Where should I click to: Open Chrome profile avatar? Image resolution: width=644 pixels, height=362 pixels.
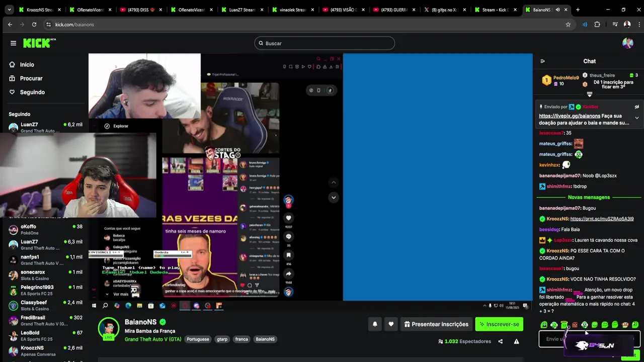[x=627, y=24]
